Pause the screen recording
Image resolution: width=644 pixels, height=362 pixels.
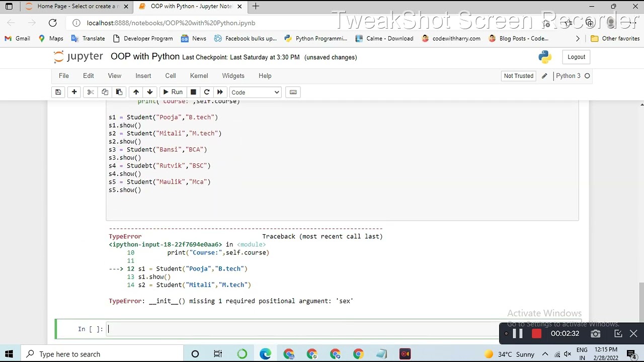pyautogui.click(x=518, y=334)
